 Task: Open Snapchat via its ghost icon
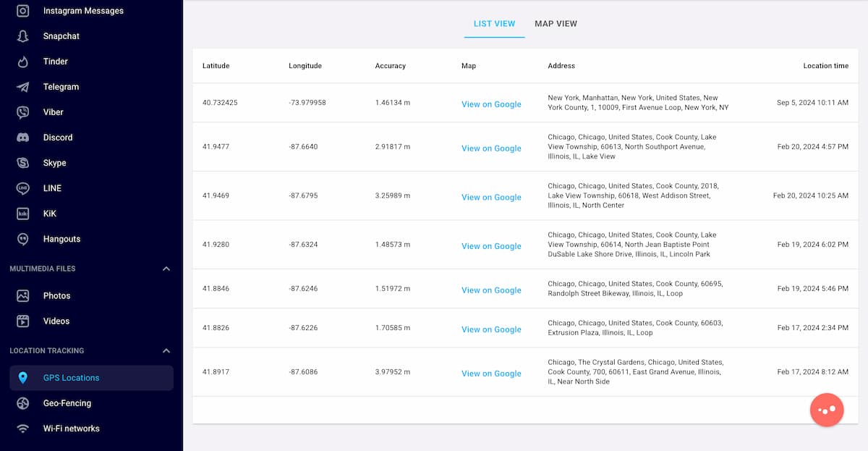coord(23,36)
